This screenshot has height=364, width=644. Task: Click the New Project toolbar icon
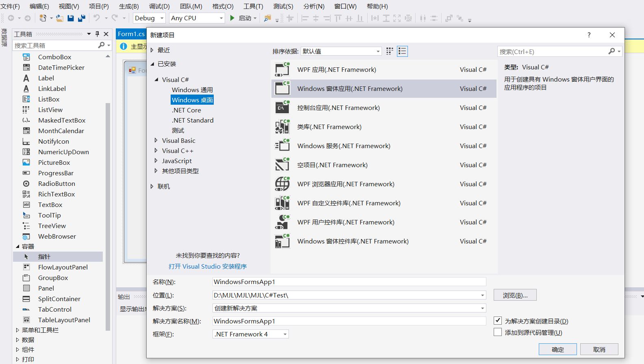(43, 18)
